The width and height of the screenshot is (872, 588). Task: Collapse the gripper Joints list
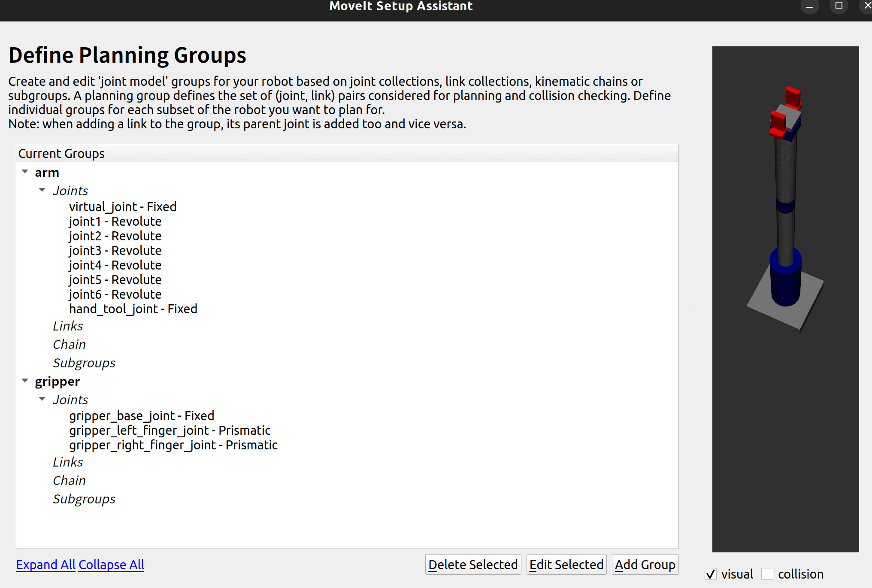click(42, 399)
